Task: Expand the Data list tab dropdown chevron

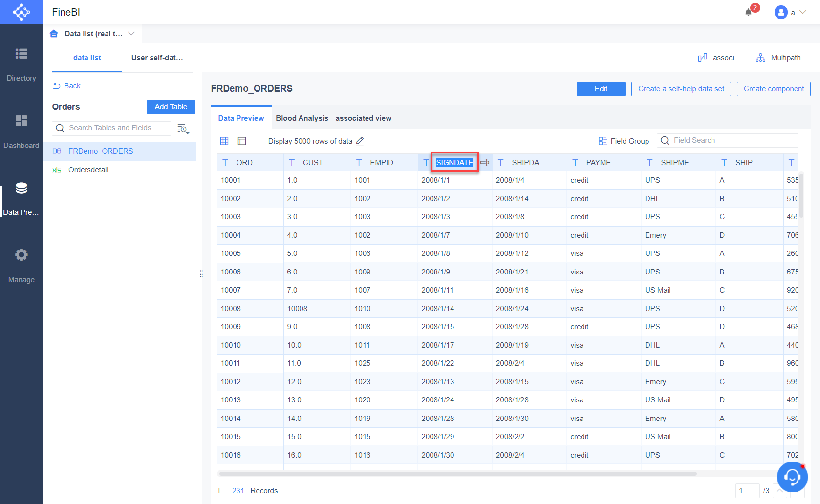Action: pos(131,34)
